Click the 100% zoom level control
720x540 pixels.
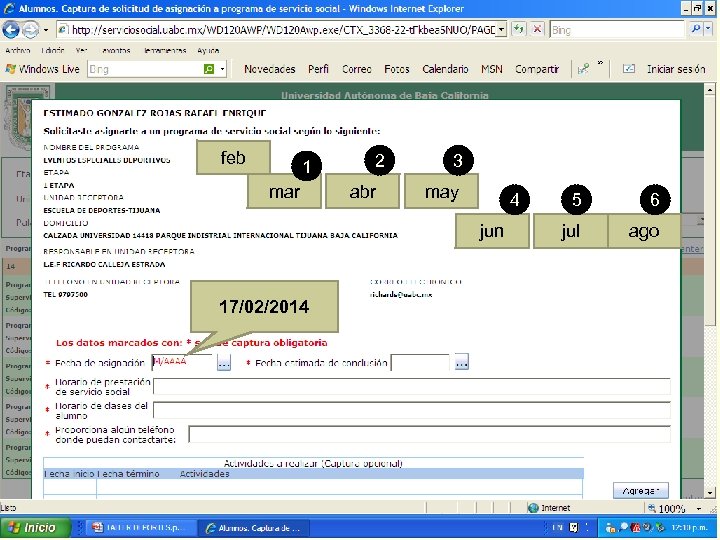[667, 508]
